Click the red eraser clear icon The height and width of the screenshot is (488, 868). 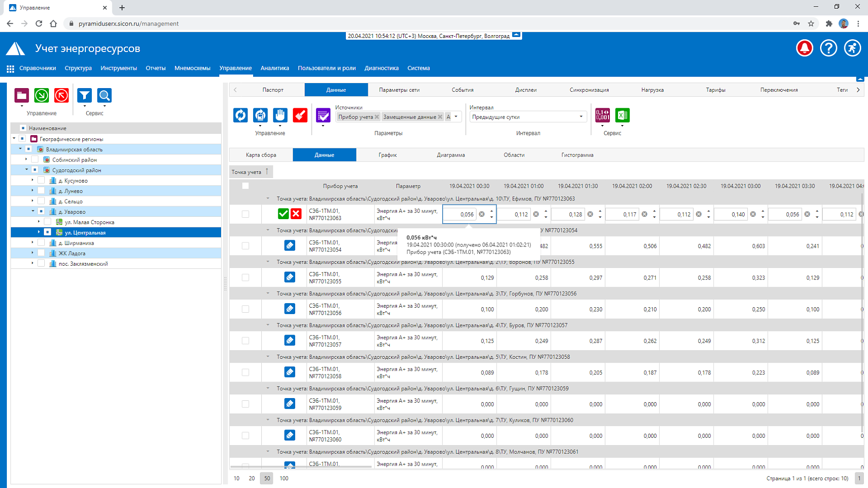tap(300, 115)
